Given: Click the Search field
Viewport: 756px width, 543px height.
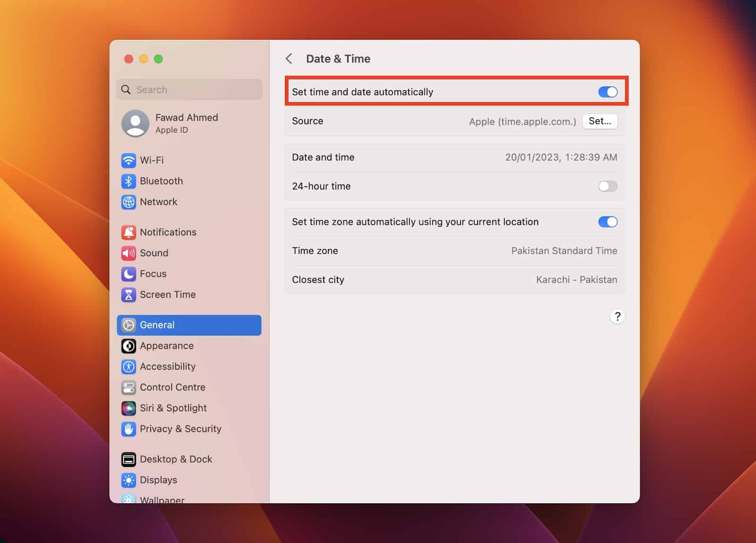Looking at the screenshot, I should (x=189, y=89).
